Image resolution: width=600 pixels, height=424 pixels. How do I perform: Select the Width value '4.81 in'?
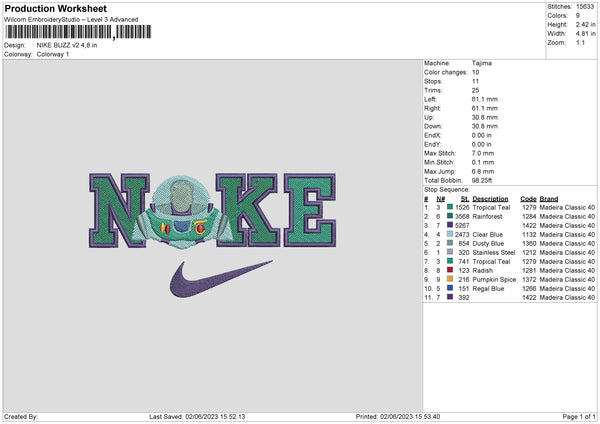tap(585, 34)
